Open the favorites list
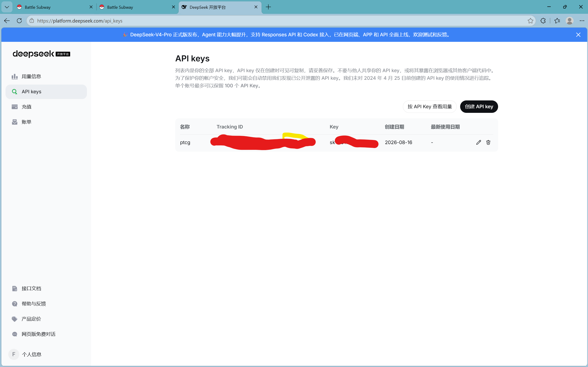This screenshot has width=588, height=367. (557, 21)
